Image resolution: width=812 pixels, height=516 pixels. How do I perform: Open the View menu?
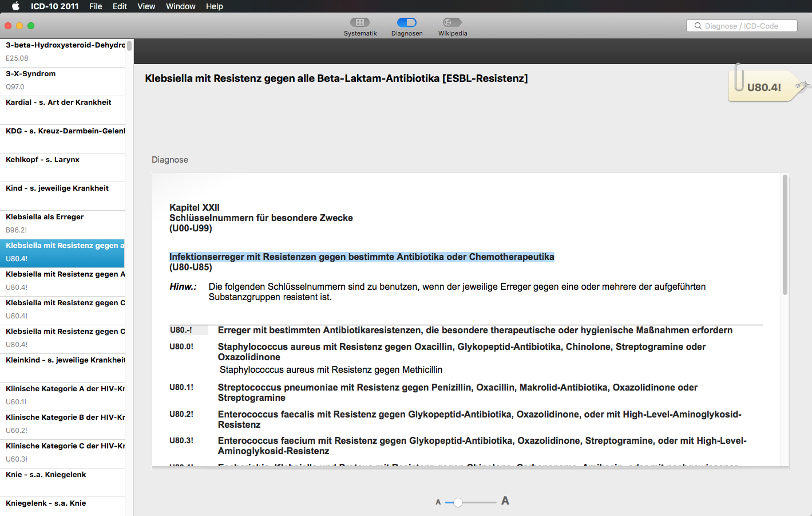(146, 6)
